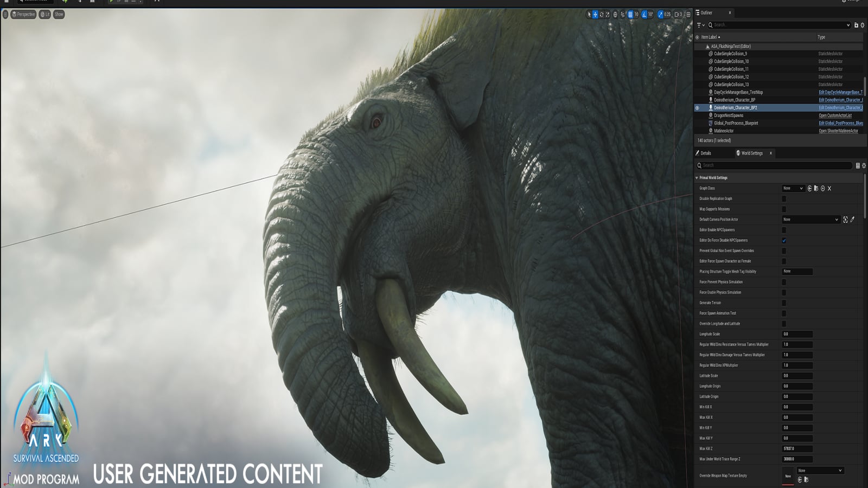
Task: Click the World Settings search field
Action: [x=770, y=166]
